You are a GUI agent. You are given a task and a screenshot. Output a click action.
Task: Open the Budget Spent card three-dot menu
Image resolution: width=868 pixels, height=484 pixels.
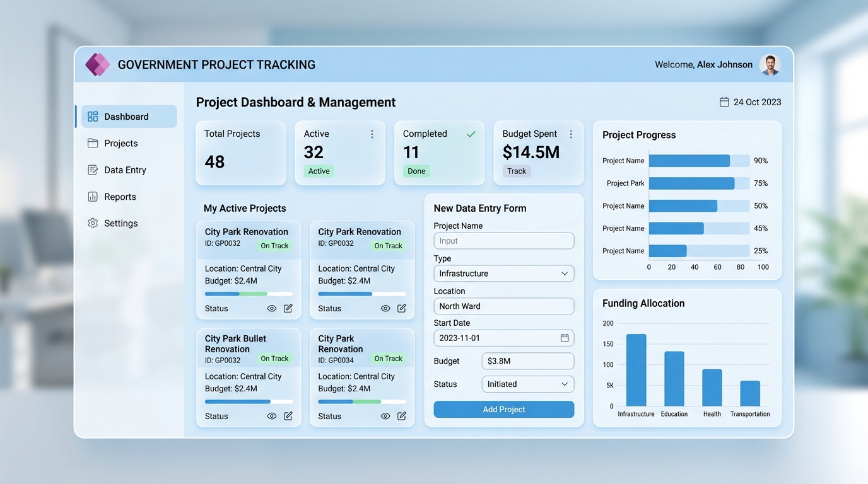pyautogui.click(x=571, y=134)
